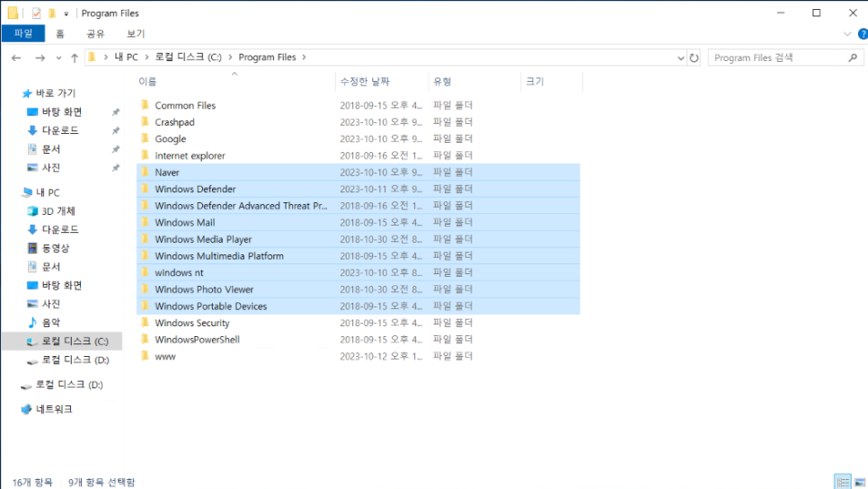Click the Up one level arrow
This screenshot has height=489, width=868.
pyautogui.click(x=74, y=58)
